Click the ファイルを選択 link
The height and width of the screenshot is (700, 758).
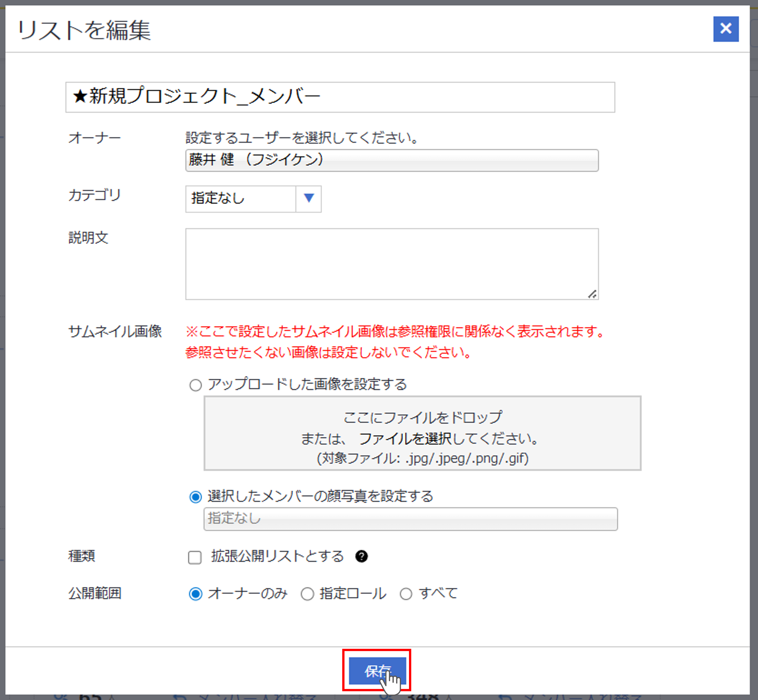click(404, 439)
